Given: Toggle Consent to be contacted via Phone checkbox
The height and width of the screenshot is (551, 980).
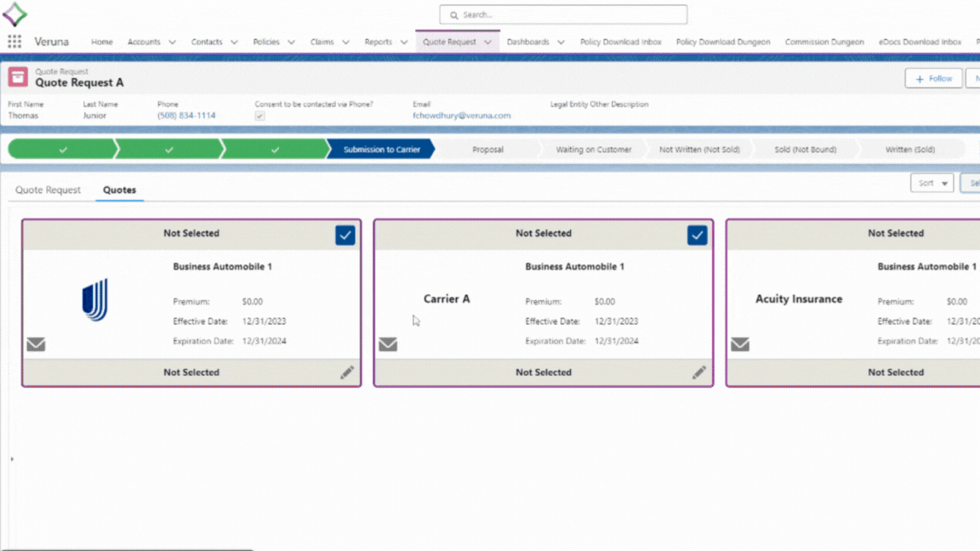Looking at the screenshot, I should click(x=259, y=116).
